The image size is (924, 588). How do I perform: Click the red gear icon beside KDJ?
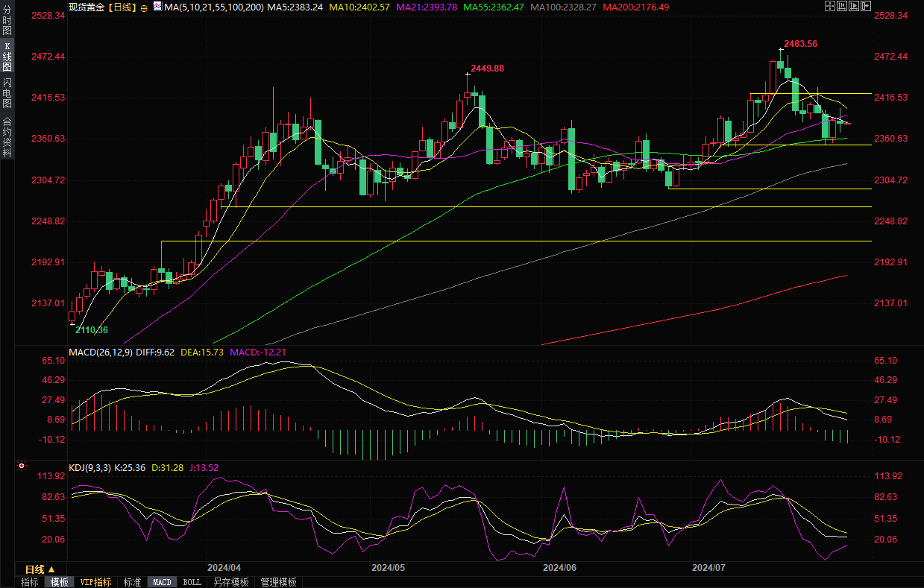pos(22,467)
